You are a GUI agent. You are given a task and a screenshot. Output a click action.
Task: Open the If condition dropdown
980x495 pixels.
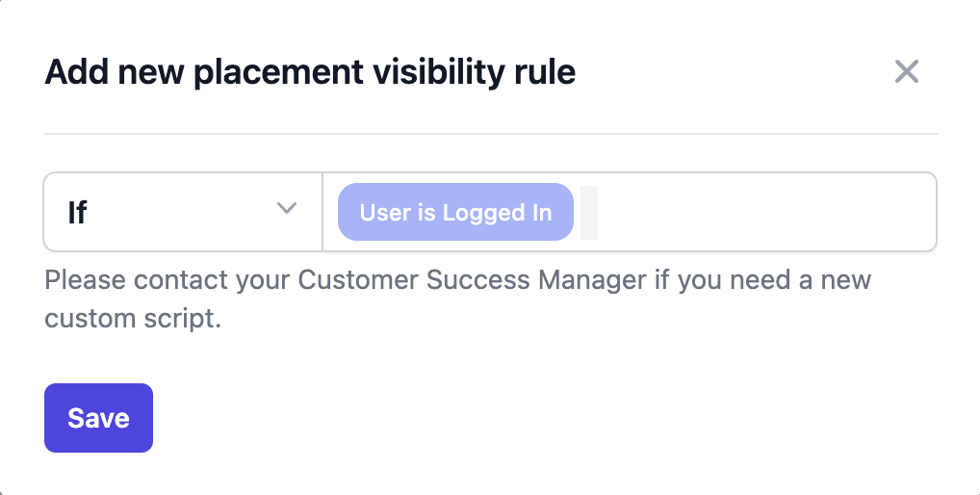click(183, 212)
